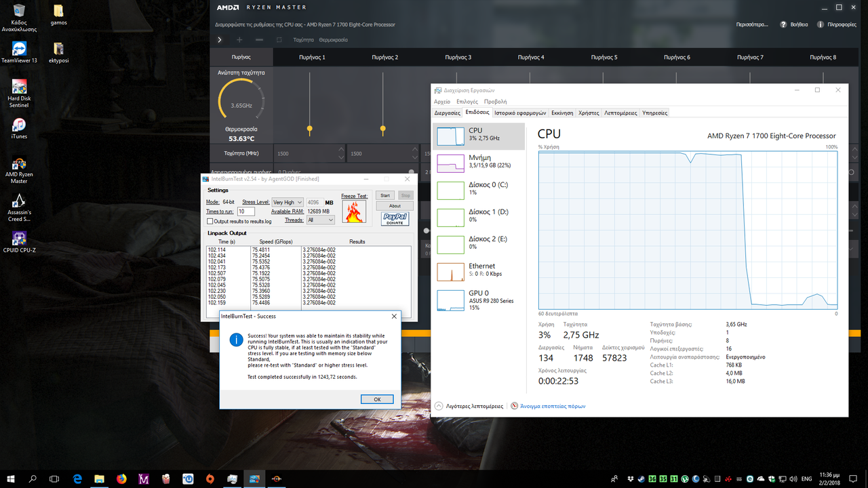Collapse Task Manager with 'Λιγότερες λεπτομέρειες'
868x488 pixels.
pos(470,406)
